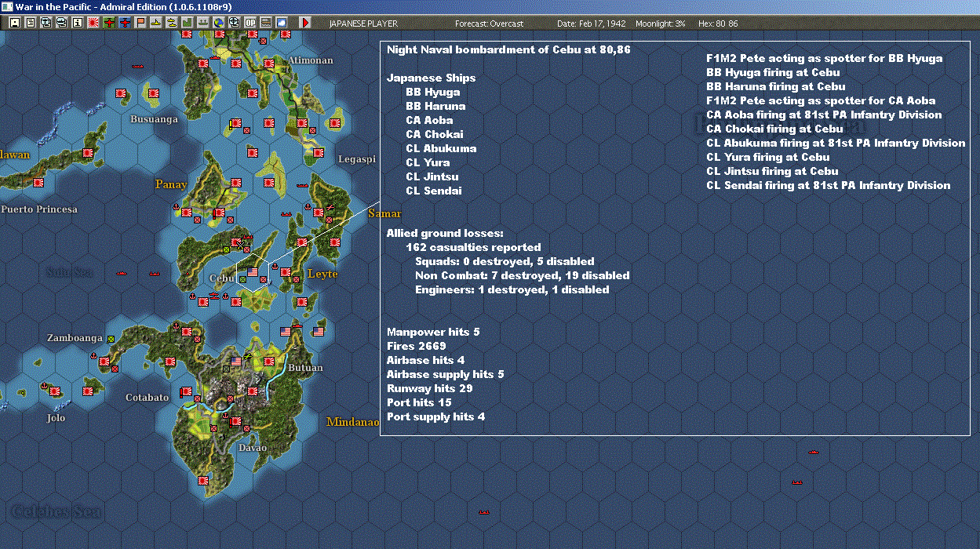
Task: Click the 'Runway hits 29' report line
Action: coord(430,388)
